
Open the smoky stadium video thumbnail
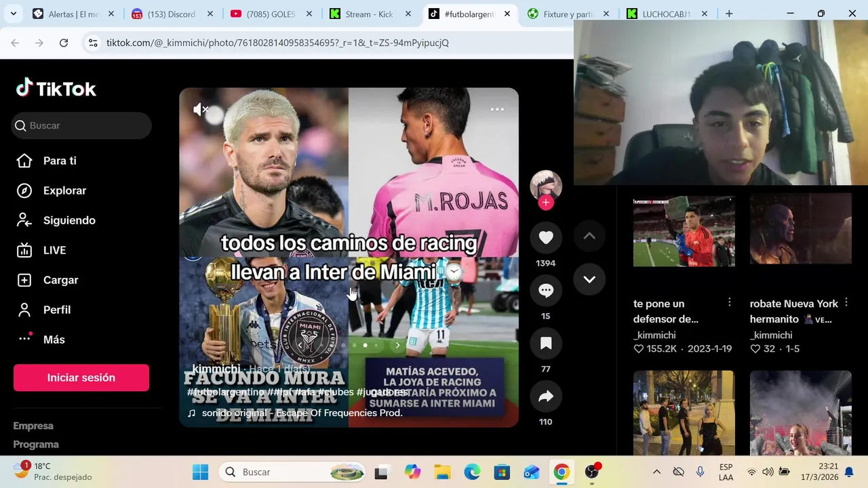[x=801, y=412]
